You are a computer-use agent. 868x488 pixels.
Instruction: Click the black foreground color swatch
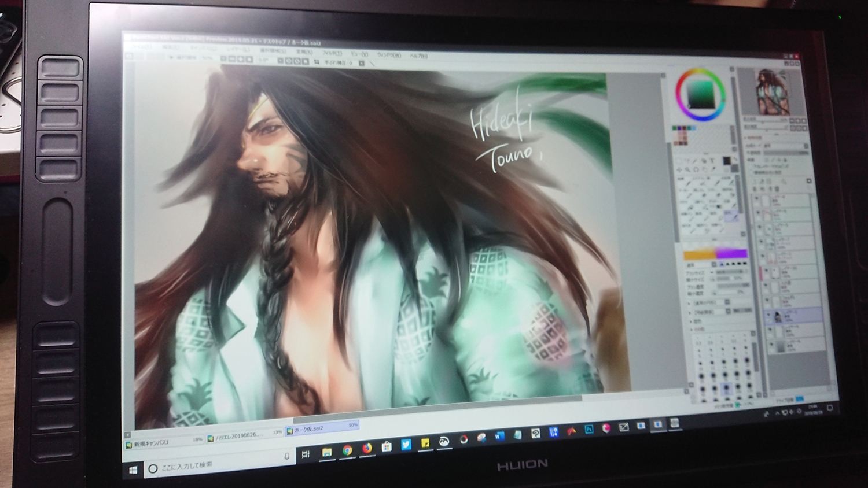point(726,161)
